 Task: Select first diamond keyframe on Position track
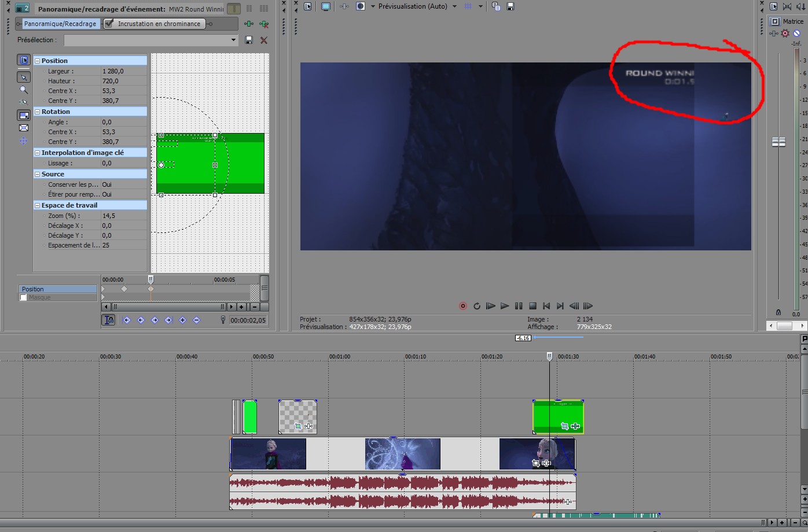(x=124, y=289)
